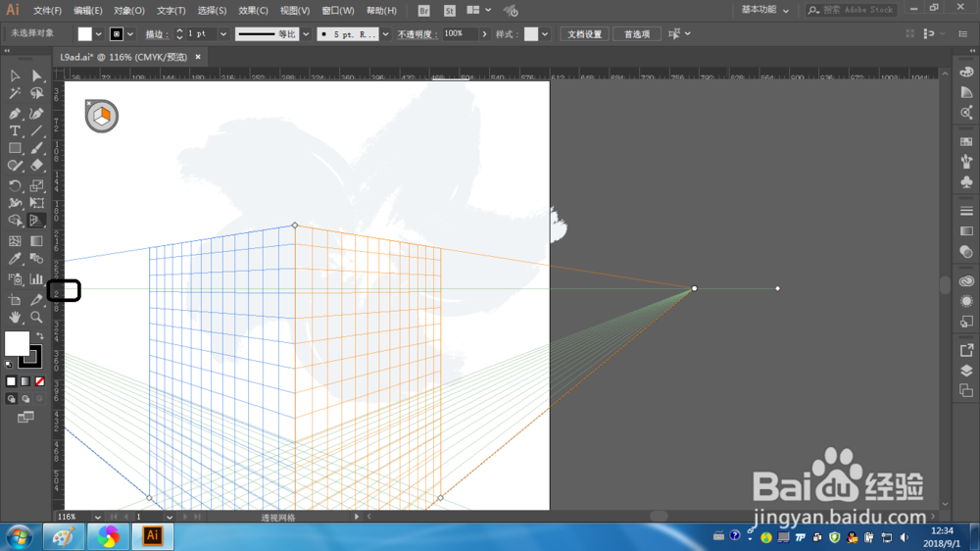The width and height of the screenshot is (980, 551).
Task: Open Adobe Stock (St) button
Action: tap(450, 11)
